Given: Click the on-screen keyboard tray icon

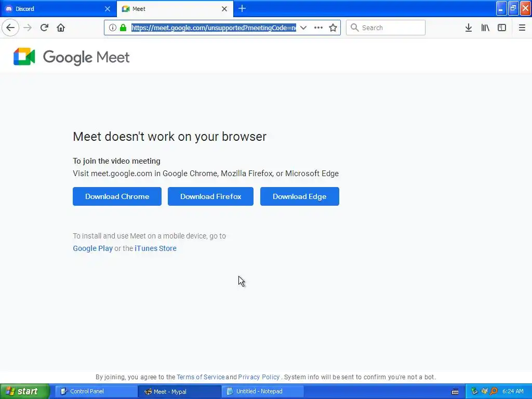Looking at the screenshot, I should [455, 392].
